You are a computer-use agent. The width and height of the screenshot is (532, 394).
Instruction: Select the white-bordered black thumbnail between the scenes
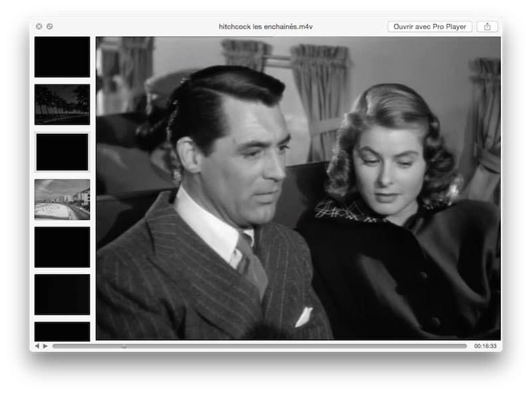pos(62,152)
